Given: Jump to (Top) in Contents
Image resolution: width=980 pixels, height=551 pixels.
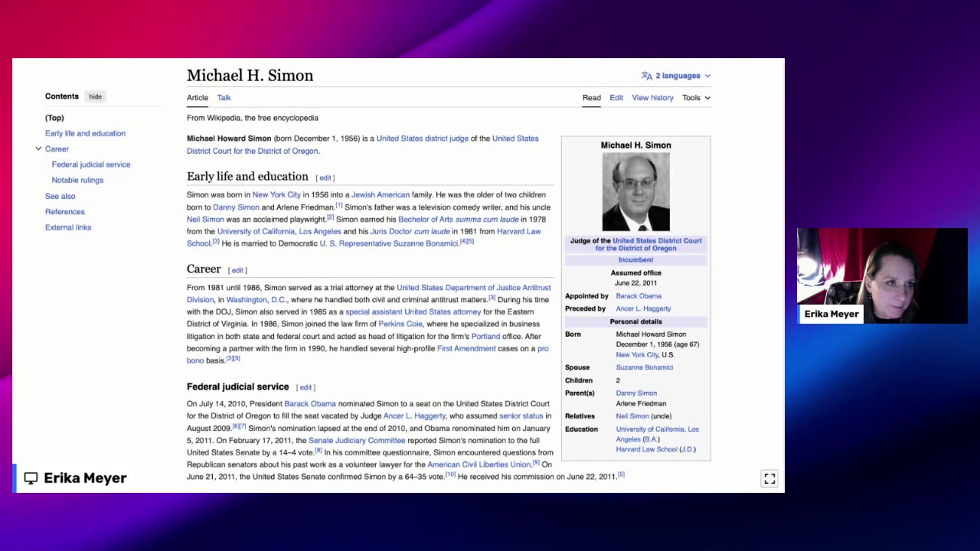Looking at the screenshot, I should point(54,118).
